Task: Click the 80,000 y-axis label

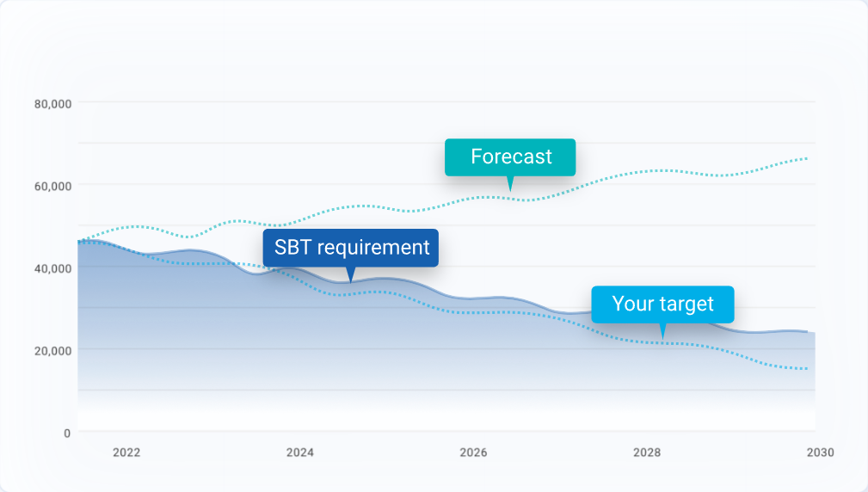Action: (x=52, y=104)
